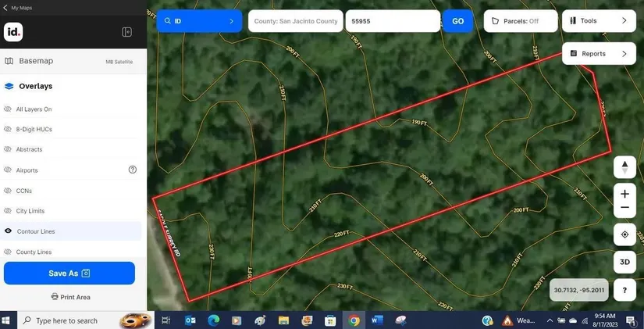Image resolution: width=644 pixels, height=329 pixels.
Task: Click the id. logo icon
Action: coord(13,32)
